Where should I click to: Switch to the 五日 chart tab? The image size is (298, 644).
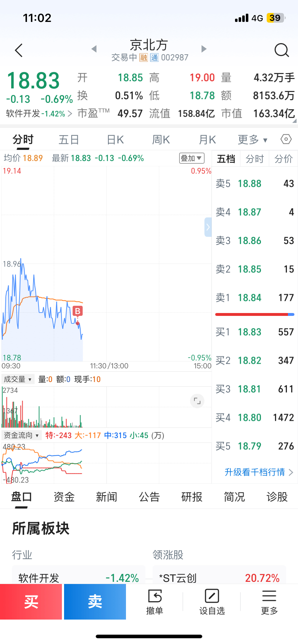point(69,139)
